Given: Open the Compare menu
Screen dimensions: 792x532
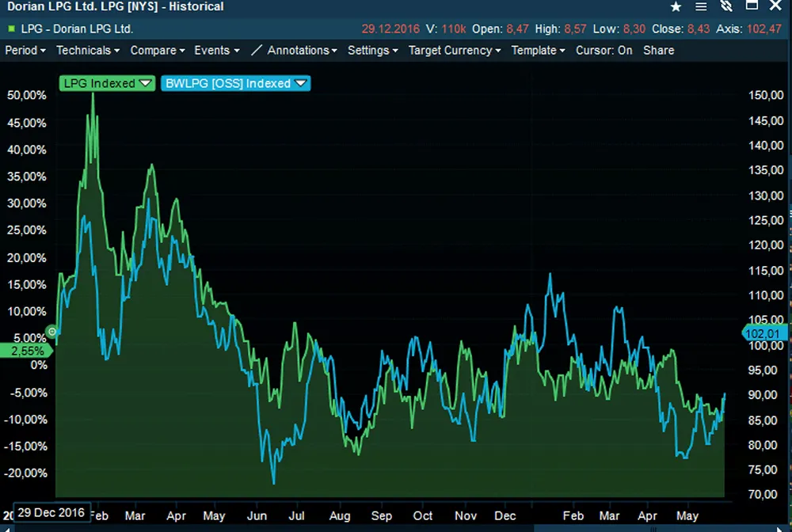Looking at the screenshot, I should 157,50.
